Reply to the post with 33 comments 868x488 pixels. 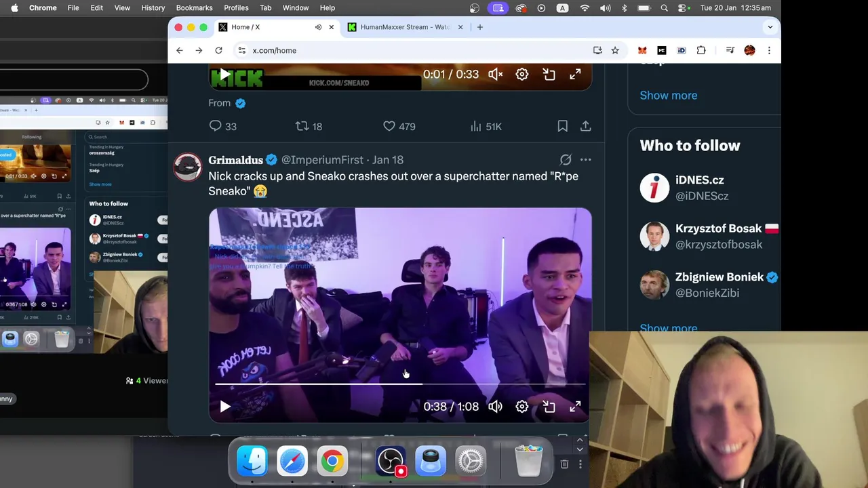tap(222, 126)
